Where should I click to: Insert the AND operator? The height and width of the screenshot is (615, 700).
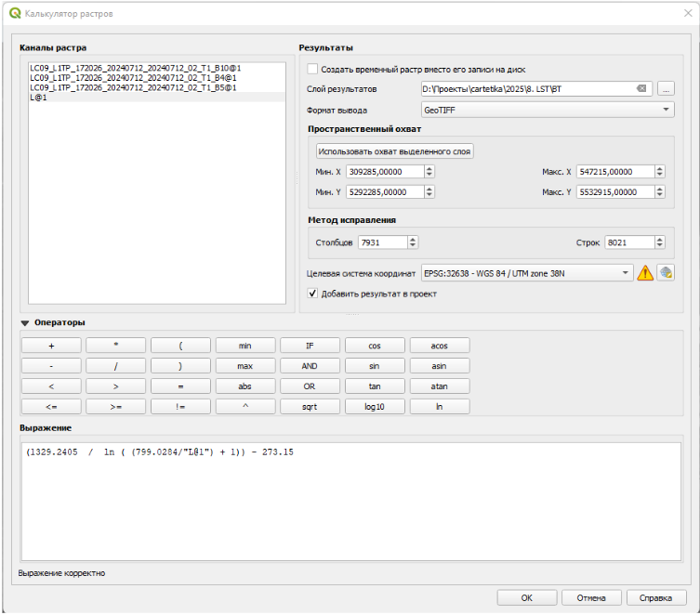(310, 366)
